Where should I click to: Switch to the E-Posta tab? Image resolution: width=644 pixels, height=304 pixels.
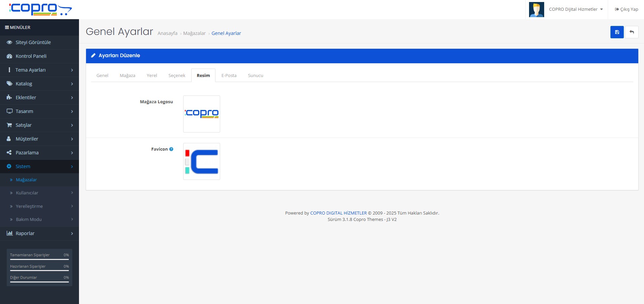pyautogui.click(x=229, y=76)
